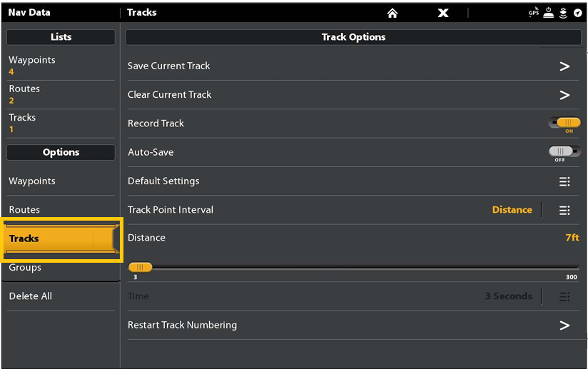Select Delete All option
588x372 pixels.
[61, 296]
